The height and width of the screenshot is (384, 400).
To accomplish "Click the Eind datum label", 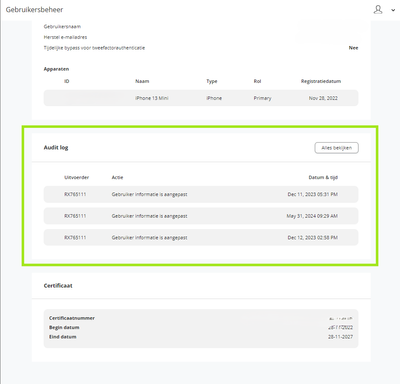I will [63, 337].
